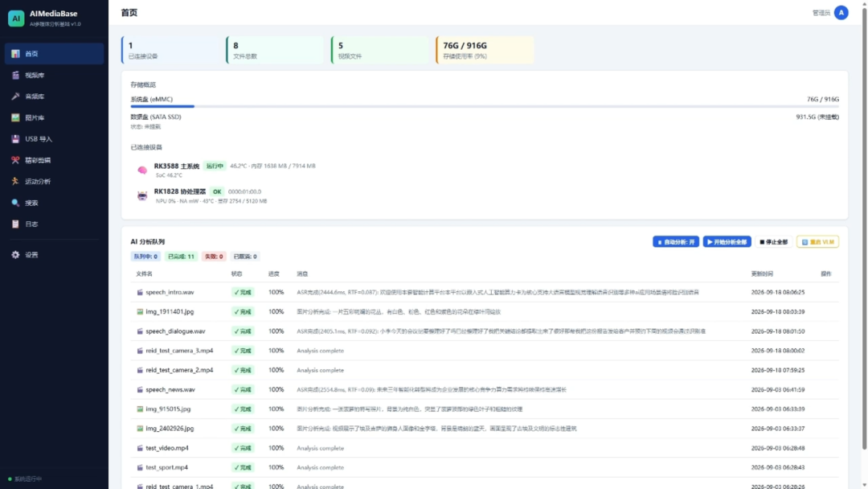Open the 图片库 image library icon
868x489 pixels.
tap(15, 117)
